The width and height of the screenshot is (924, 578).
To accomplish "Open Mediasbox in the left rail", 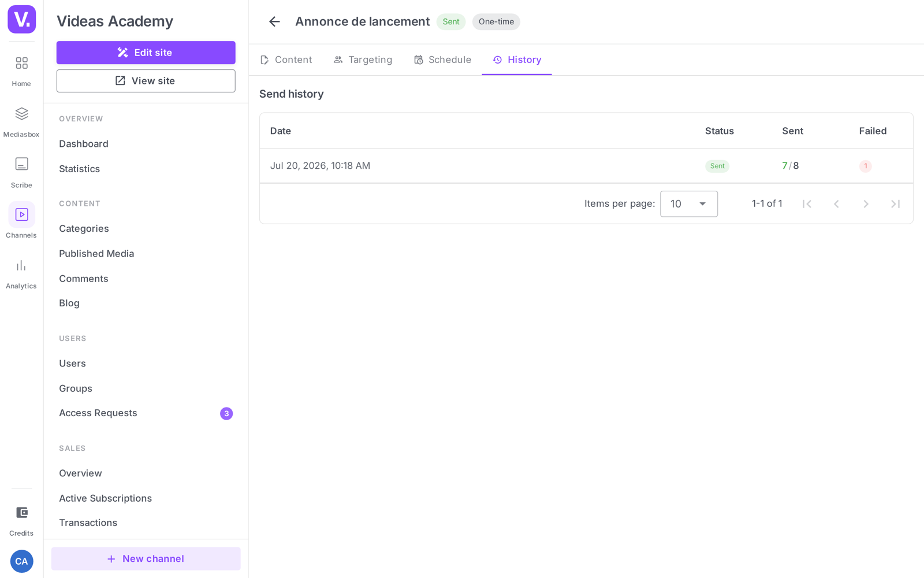I will 21,122.
